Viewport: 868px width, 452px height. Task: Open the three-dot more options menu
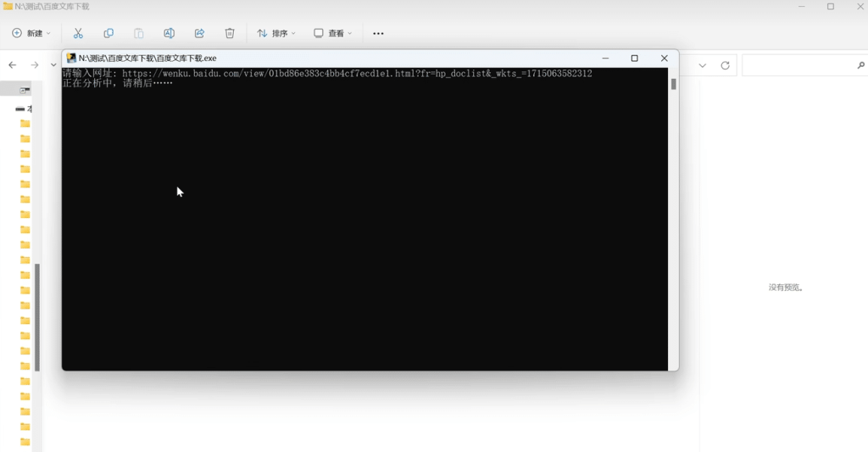pyautogui.click(x=378, y=33)
